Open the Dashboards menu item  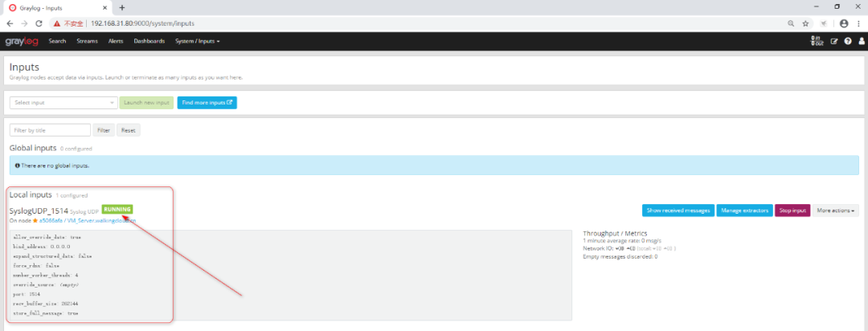click(x=149, y=42)
